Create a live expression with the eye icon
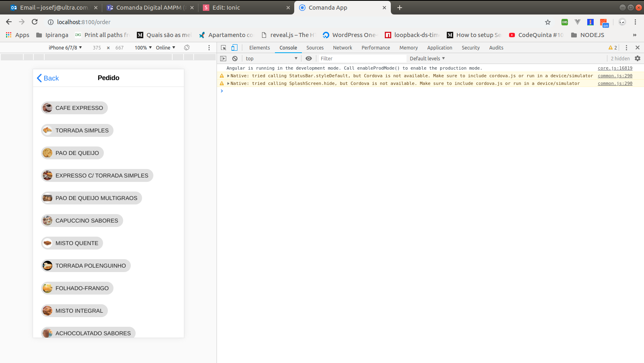The height and width of the screenshot is (363, 644). tap(309, 58)
